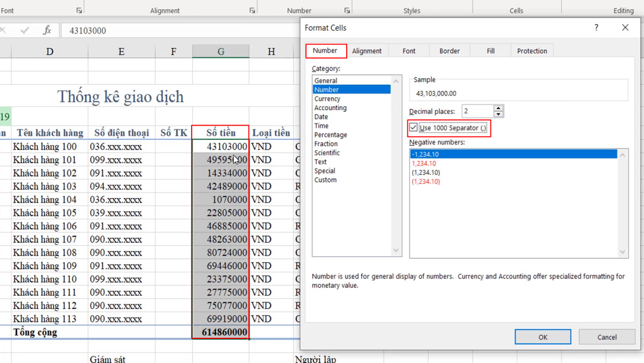Image resolution: width=644 pixels, height=363 pixels.
Task: Click the Giám sát cell
Action: coord(121,358)
